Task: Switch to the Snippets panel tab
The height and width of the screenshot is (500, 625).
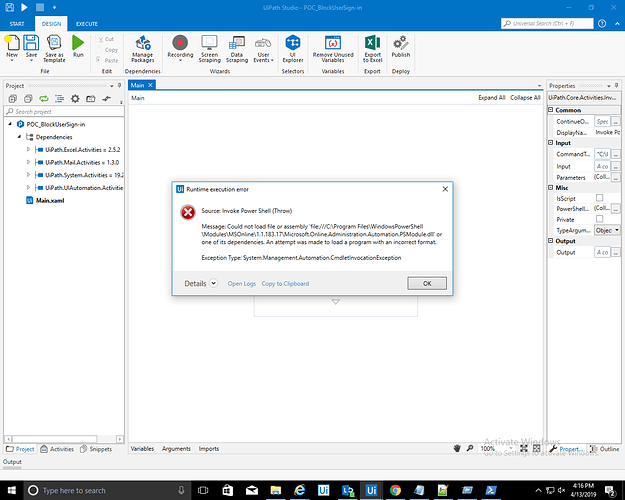Action: pyautogui.click(x=96, y=449)
